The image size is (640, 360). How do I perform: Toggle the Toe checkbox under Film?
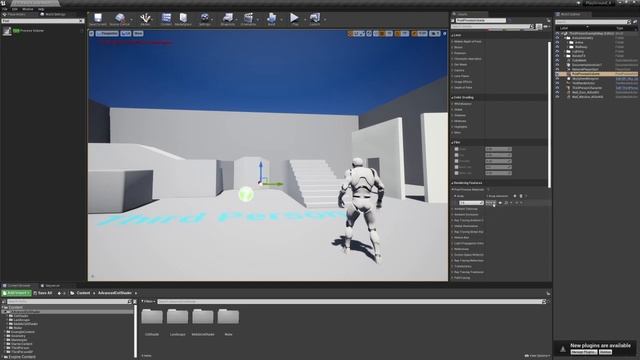tap(456, 155)
